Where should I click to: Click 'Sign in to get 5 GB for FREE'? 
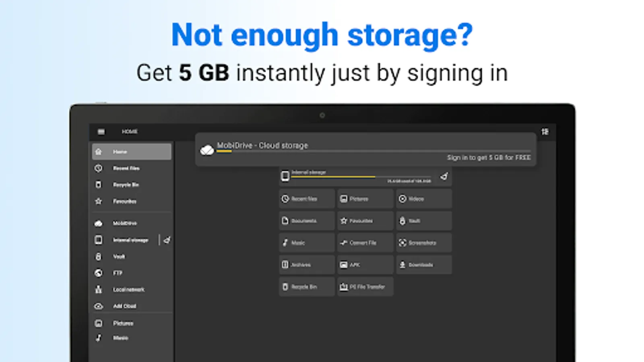[489, 158]
